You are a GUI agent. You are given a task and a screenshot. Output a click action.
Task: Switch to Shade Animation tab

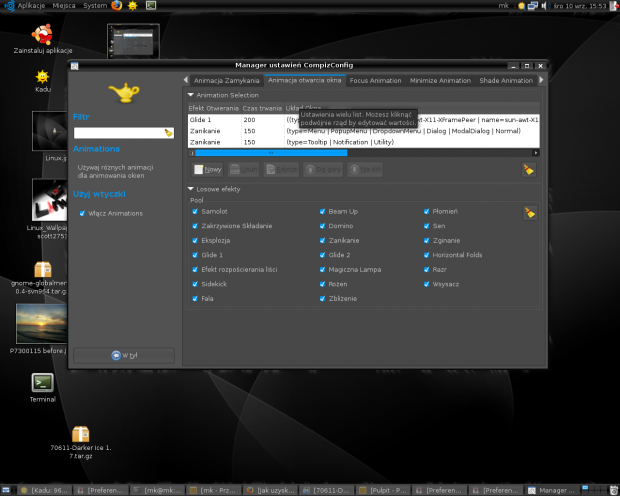click(x=506, y=80)
